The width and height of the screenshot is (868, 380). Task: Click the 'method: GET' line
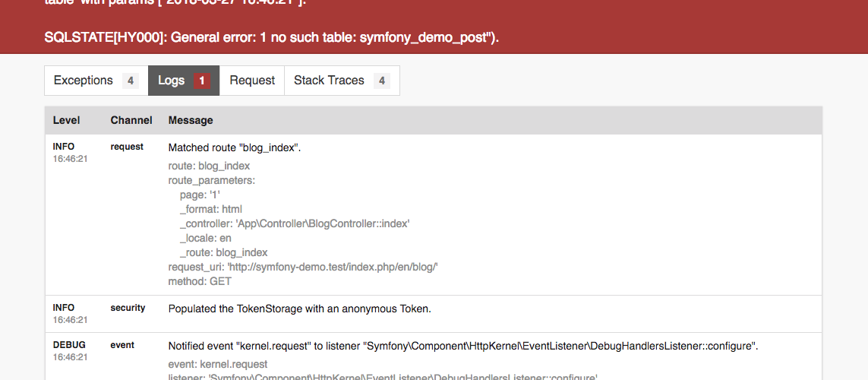200,281
